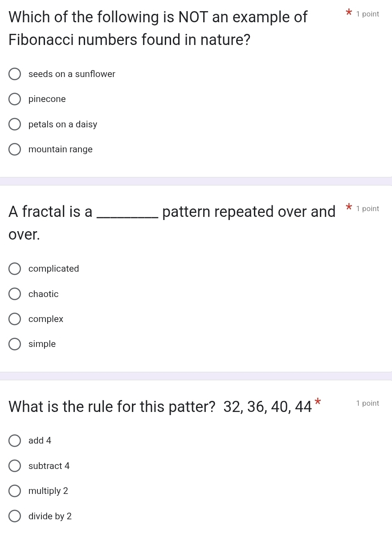Viewport: 392px width, 534px height.
Task: Choose "pinecone" radio button
Action: 15,99
